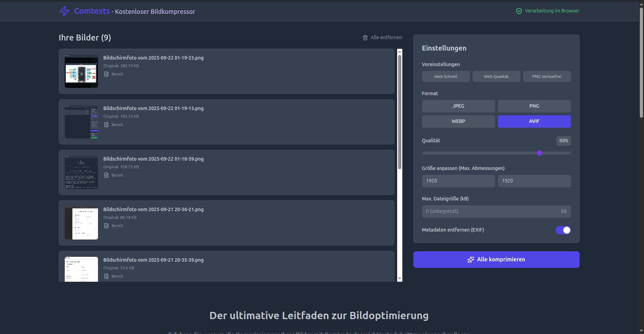
Task: Apply the PNG Verlustfrei preset
Action: coord(547,76)
